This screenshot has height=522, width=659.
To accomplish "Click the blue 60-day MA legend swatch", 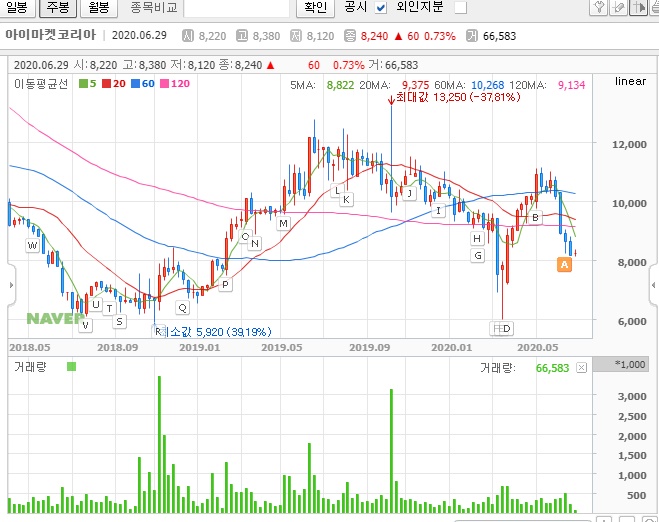I will click(135, 84).
